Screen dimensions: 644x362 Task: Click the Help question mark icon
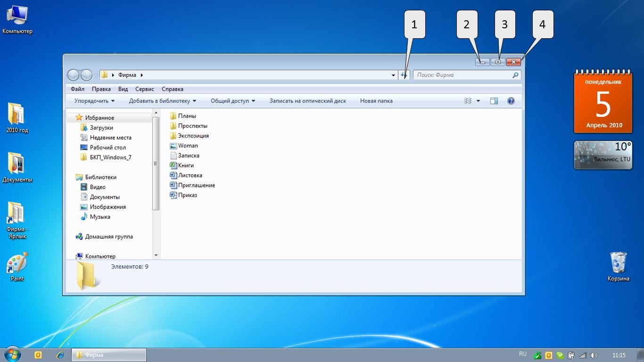tap(511, 101)
